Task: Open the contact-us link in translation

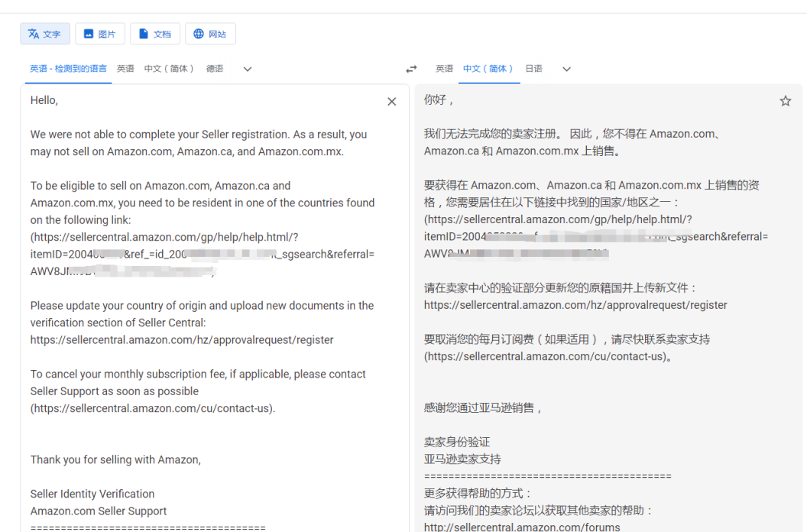Action: pos(548,356)
